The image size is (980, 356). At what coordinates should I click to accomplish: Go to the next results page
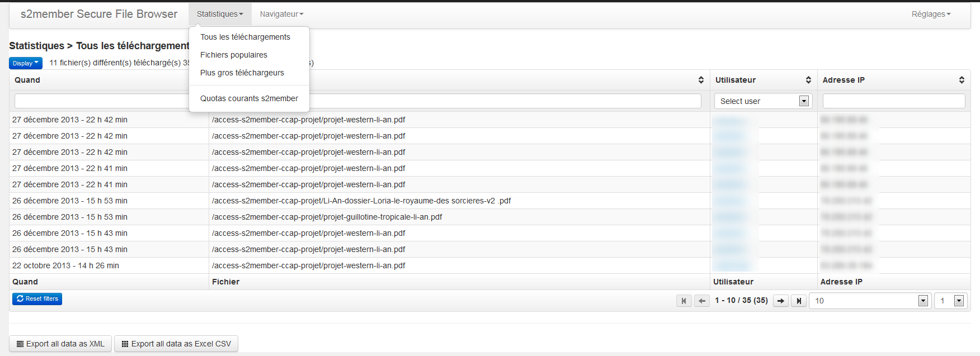[781, 301]
